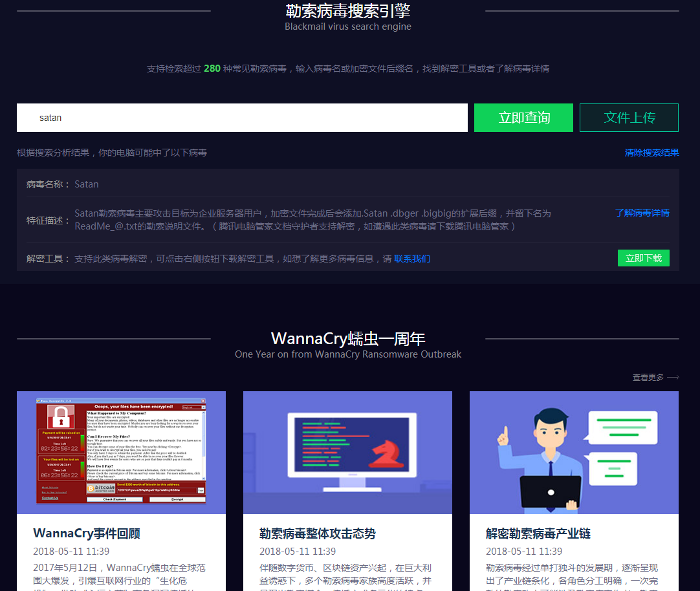
Task: Click the summary text starting 伴随数字货币
Action: click(345, 577)
